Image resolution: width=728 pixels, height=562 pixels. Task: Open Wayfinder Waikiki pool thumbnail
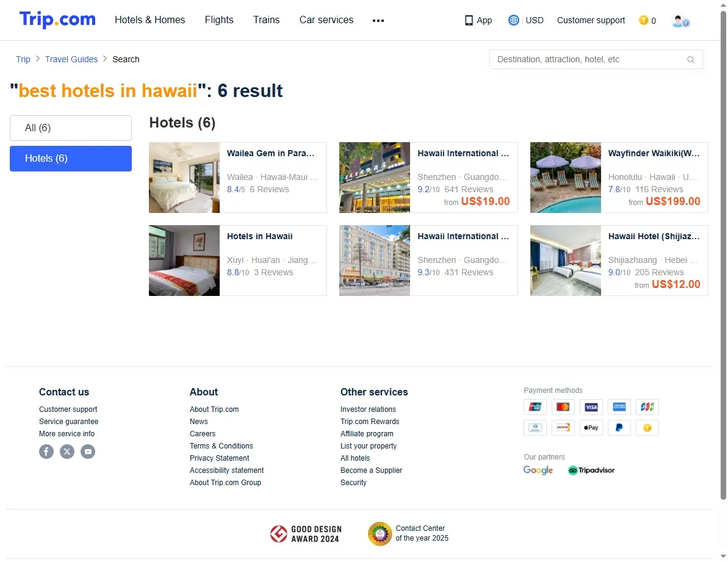[566, 178]
